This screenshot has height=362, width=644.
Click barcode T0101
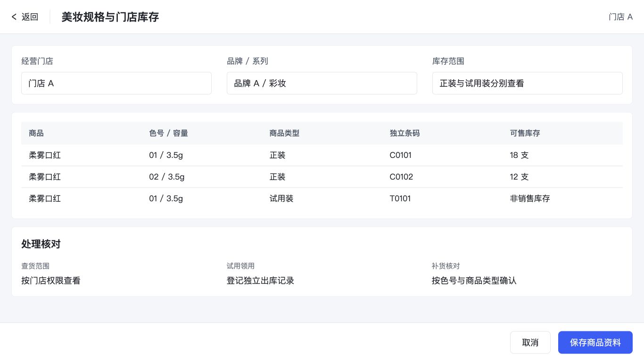tap(400, 198)
